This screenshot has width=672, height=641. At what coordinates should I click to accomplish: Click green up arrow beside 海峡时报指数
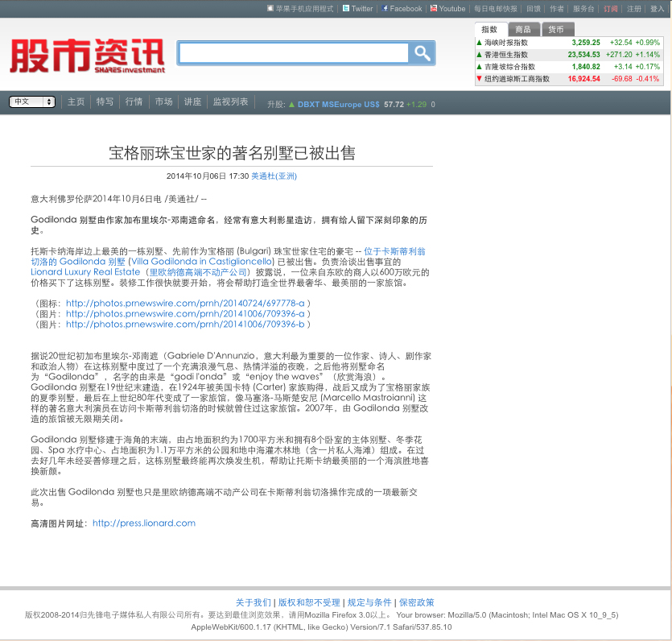point(479,43)
